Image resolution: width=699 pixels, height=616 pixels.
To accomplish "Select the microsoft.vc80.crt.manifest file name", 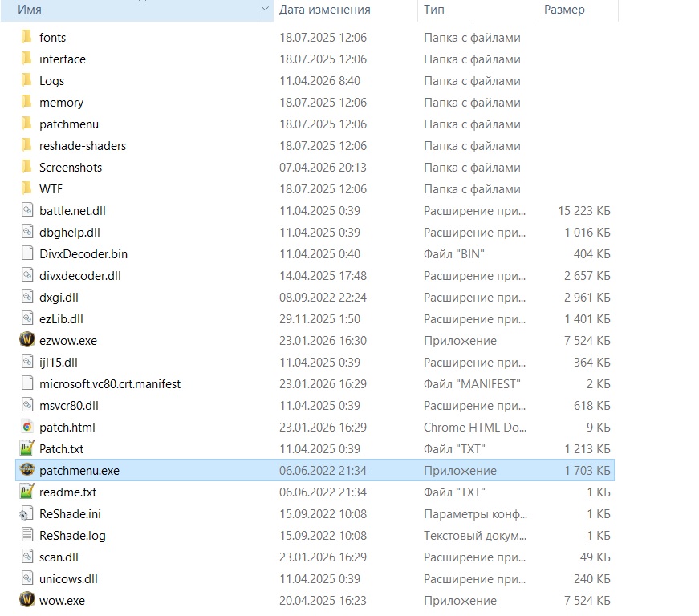I will (x=109, y=383).
